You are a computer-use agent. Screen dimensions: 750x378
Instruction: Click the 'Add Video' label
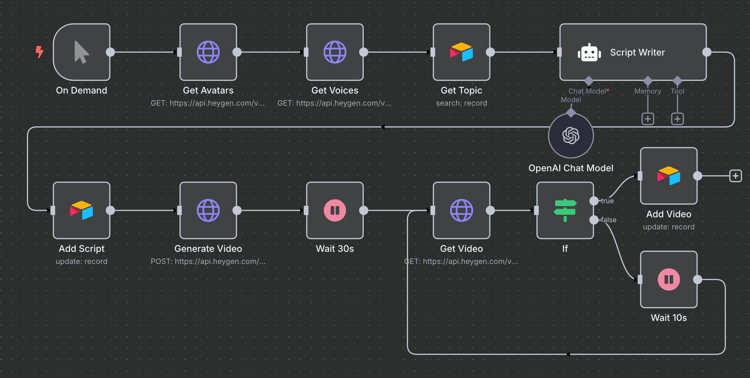coord(669,214)
